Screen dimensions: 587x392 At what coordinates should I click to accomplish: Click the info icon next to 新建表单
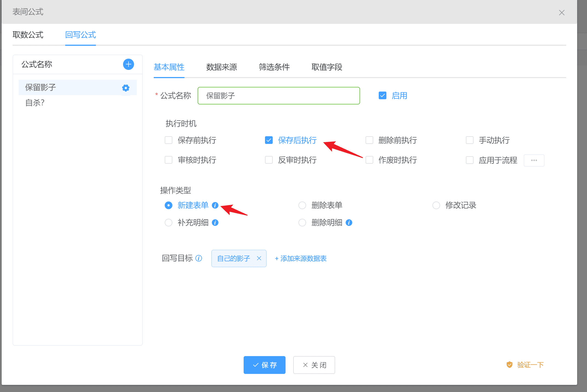tap(215, 205)
